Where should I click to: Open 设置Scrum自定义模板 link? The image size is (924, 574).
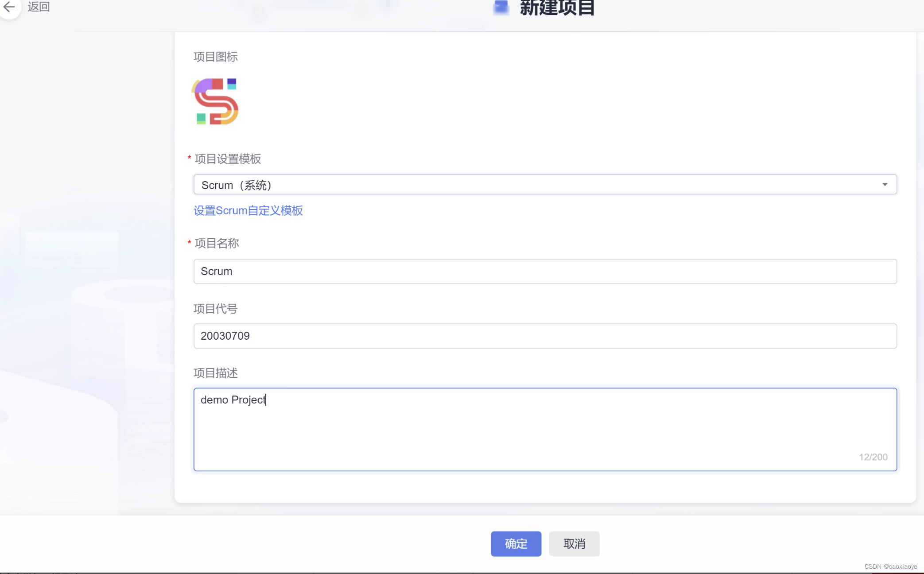(248, 210)
